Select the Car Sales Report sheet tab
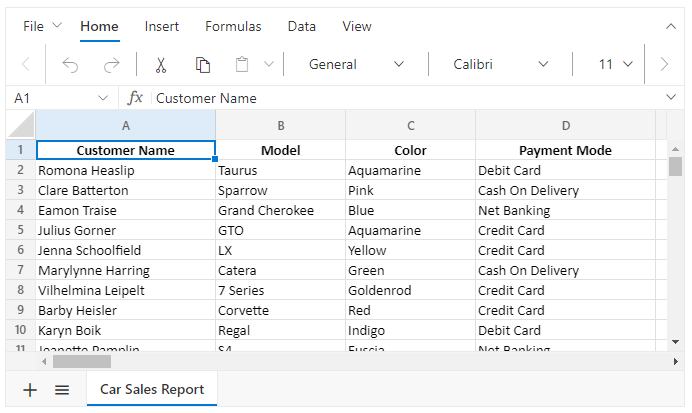 (152, 390)
